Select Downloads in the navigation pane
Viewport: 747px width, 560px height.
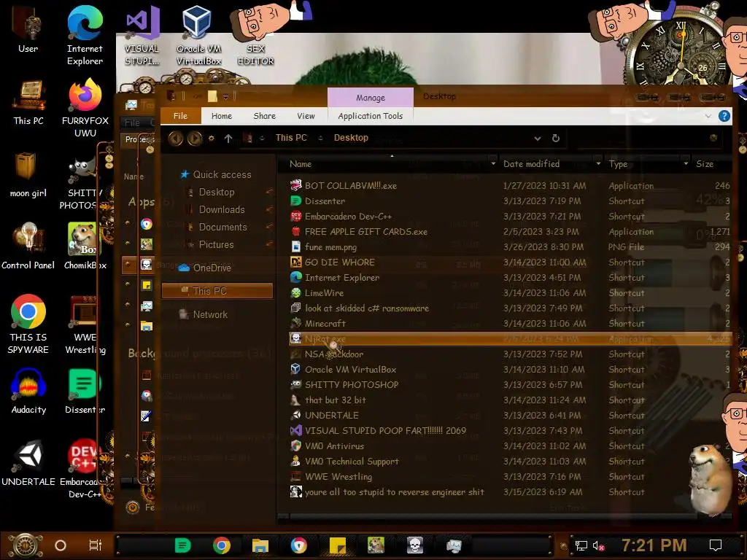click(x=222, y=209)
